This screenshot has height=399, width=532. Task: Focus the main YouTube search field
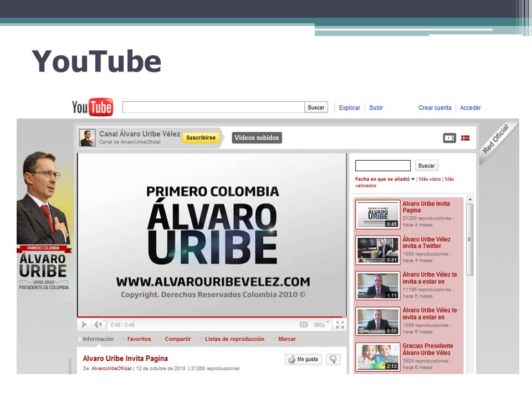click(x=213, y=108)
